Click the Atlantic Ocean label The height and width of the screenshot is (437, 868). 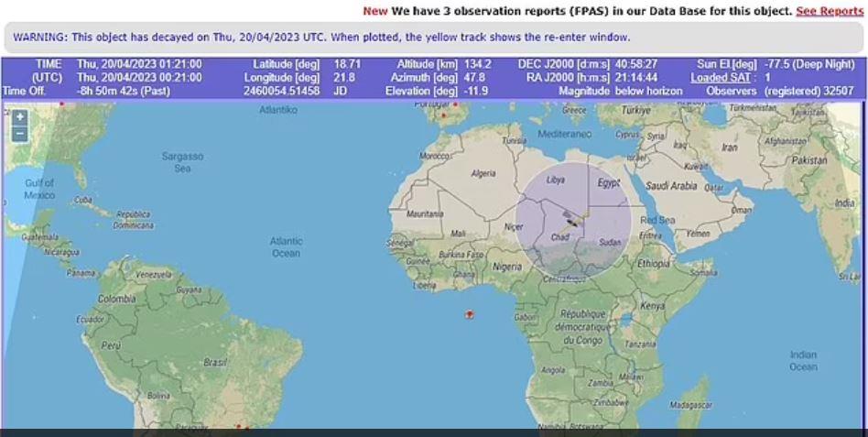(x=286, y=247)
